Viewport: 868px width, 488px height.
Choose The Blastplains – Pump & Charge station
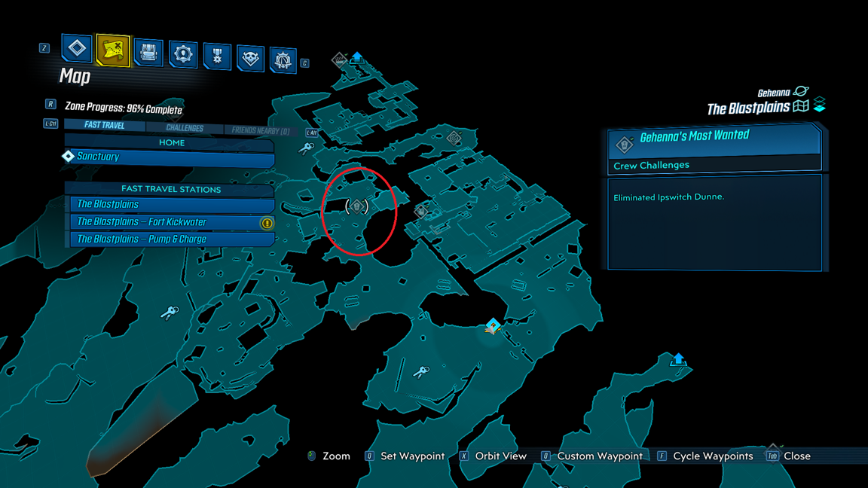point(171,239)
